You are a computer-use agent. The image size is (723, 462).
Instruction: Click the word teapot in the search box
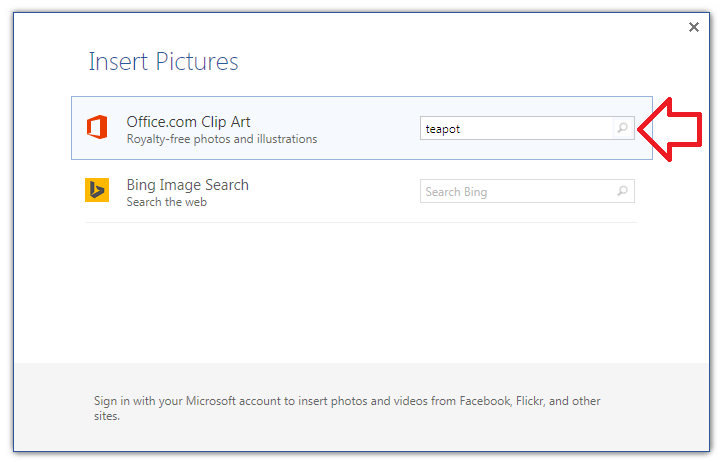(x=443, y=129)
